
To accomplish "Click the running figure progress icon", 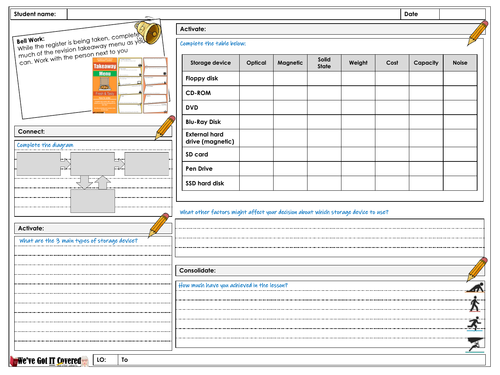I will (x=475, y=324).
